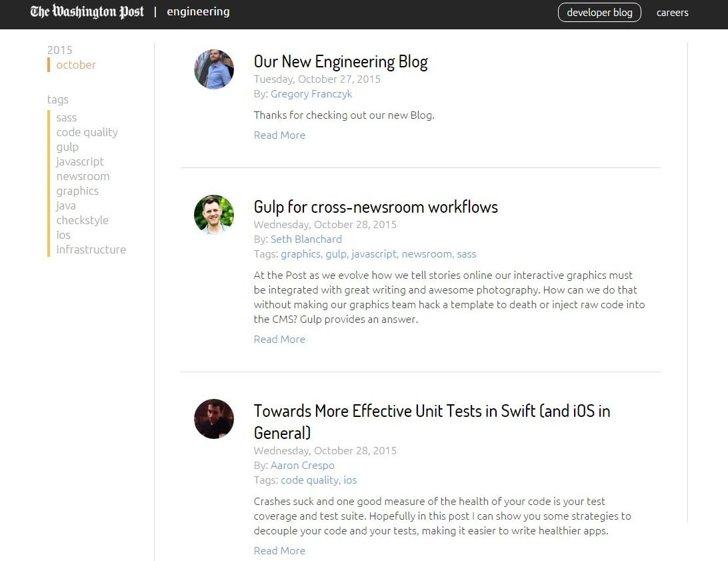The image size is (728, 561).
Task: Select the engineering header link
Action: [198, 12]
